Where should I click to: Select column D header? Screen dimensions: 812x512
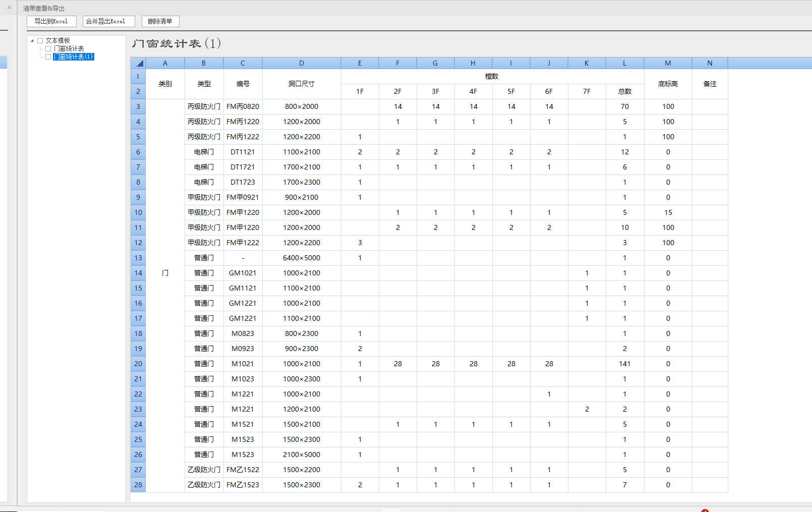tap(302, 63)
